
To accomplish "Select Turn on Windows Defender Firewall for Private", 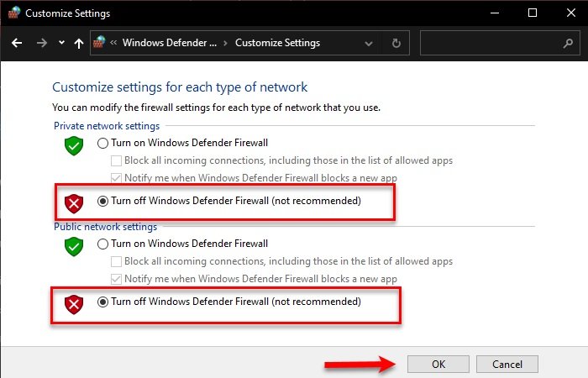I will (103, 143).
